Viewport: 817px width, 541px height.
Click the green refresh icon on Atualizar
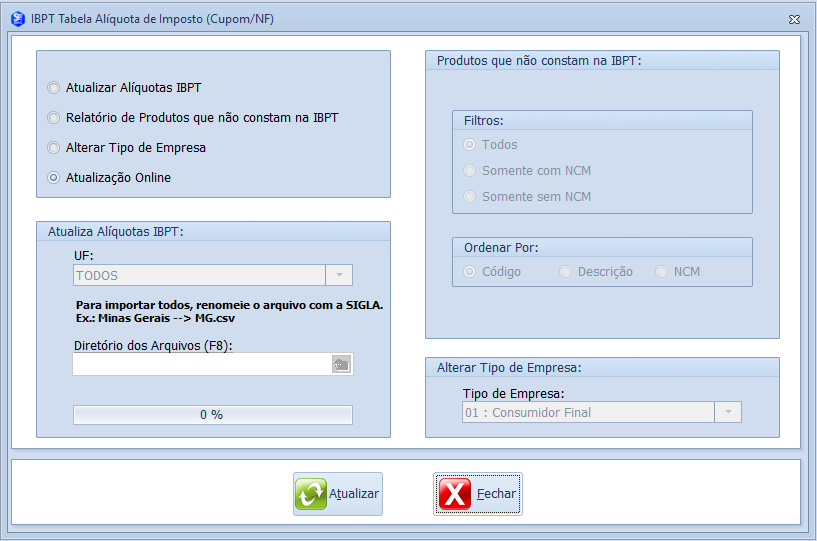(311, 494)
